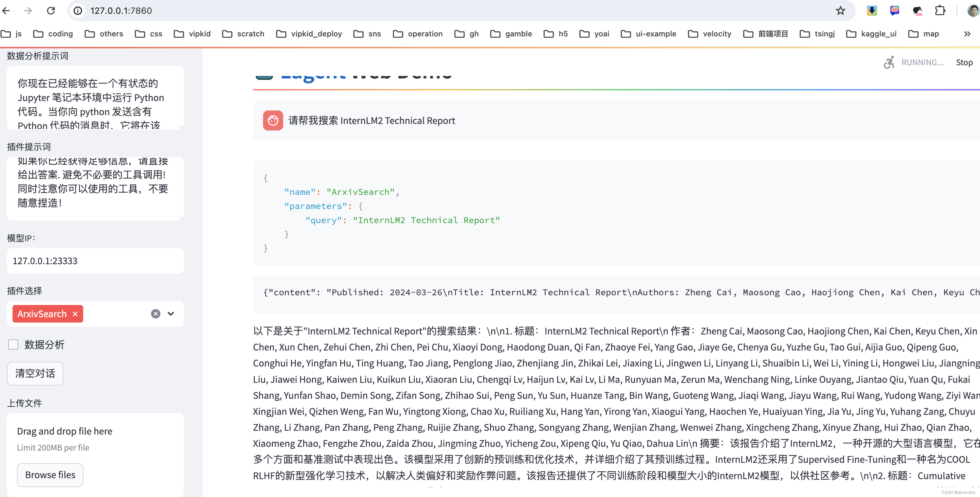The width and height of the screenshot is (980, 497).
Task: Open the gamble bookmark folder
Action: (x=511, y=34)
